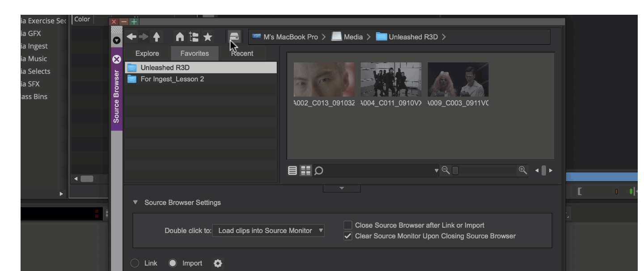Open the Link/Import settings gear
Image resolution: width=644 pixels, height=271 pixels.
pyautogui.click(x=218, y=263)
